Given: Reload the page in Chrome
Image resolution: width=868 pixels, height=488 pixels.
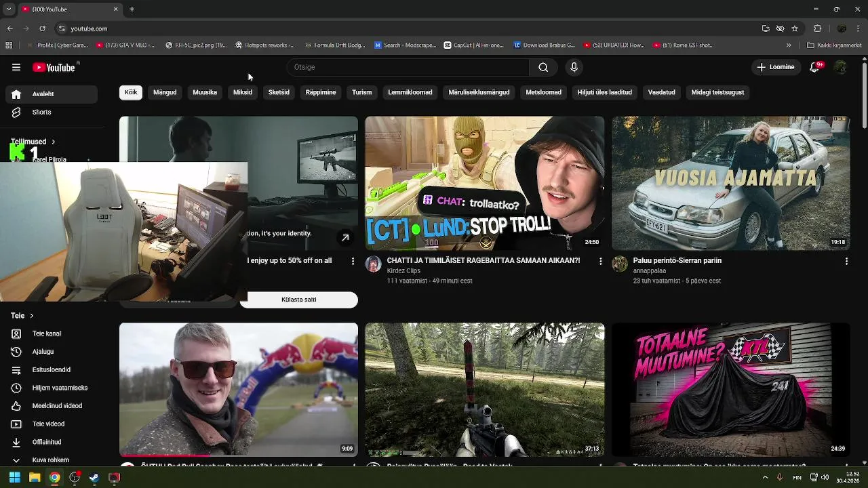Looking at the screenshot, I should tap(42, 28).
